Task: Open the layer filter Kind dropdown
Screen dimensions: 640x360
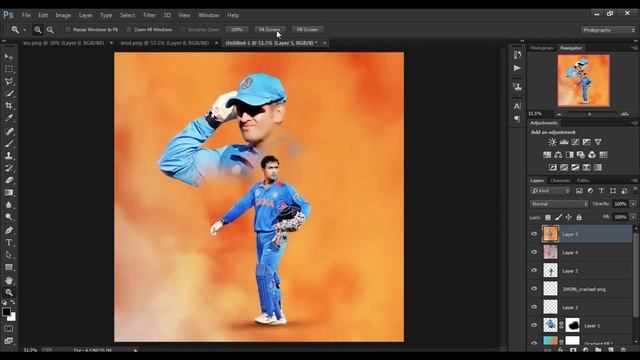Action: [x=550, y=191]
